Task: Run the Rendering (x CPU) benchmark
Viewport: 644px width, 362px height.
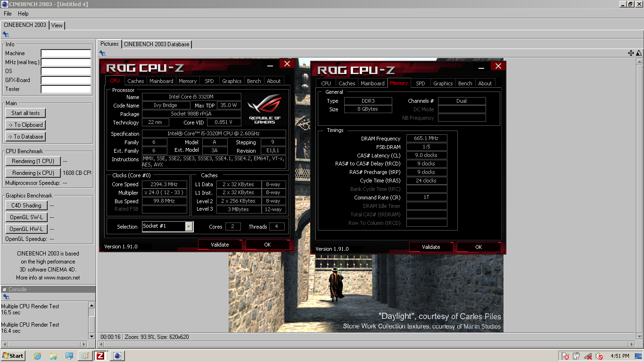Action: (x=33, y=173)
